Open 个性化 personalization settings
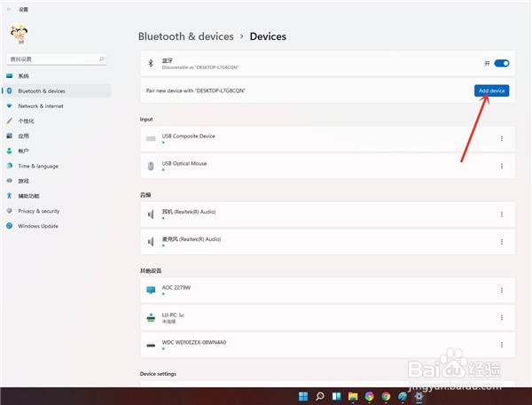The height and width of the screenshot is (405, 532). pyautogui.click(x=57, y=121)
